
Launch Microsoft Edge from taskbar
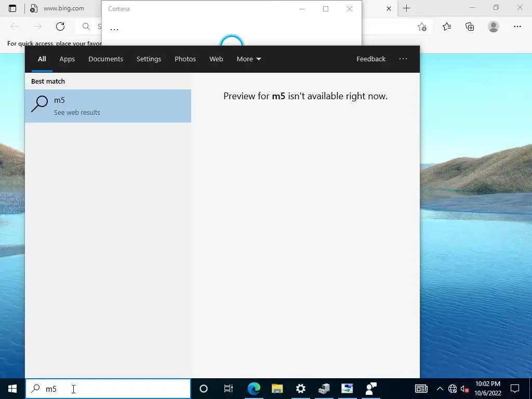click(254, 389)
